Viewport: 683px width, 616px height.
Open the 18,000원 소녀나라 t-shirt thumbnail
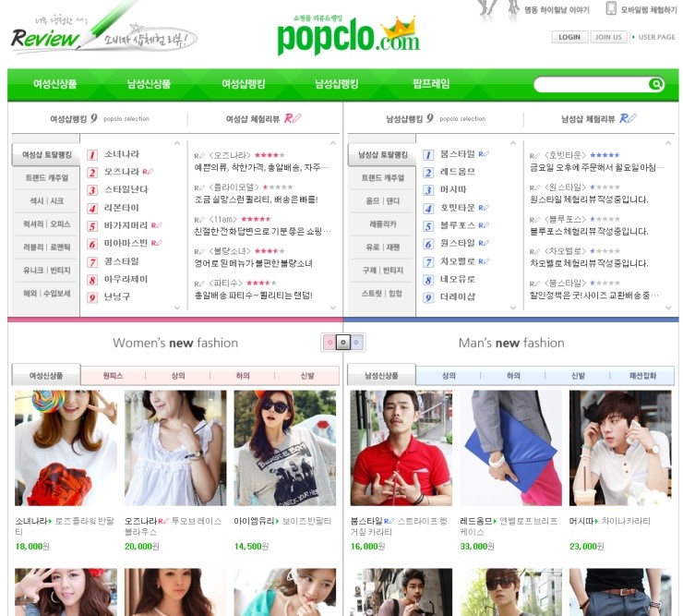[66, 448]
